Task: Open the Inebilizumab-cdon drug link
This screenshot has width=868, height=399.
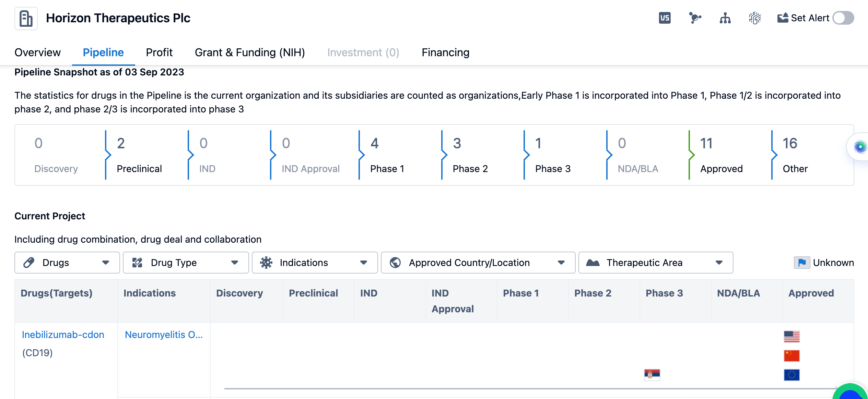Action: pyautogui.click(x=63, y=335)
